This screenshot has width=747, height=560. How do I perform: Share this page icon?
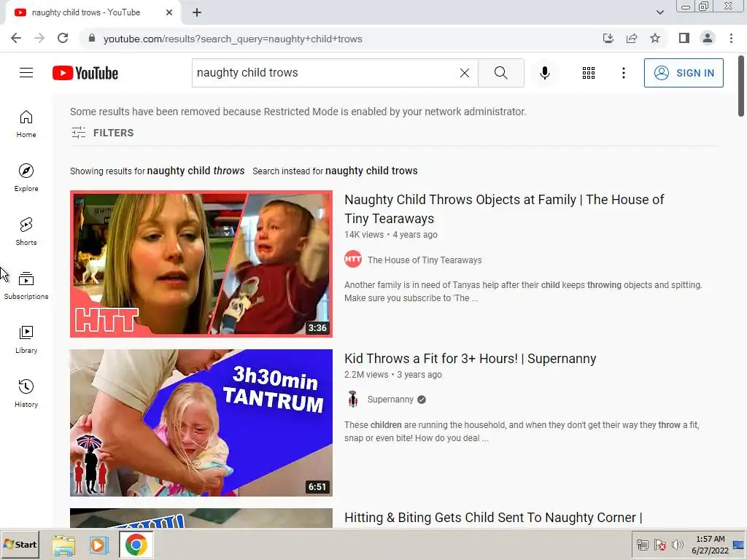click(x=632, y=39)
